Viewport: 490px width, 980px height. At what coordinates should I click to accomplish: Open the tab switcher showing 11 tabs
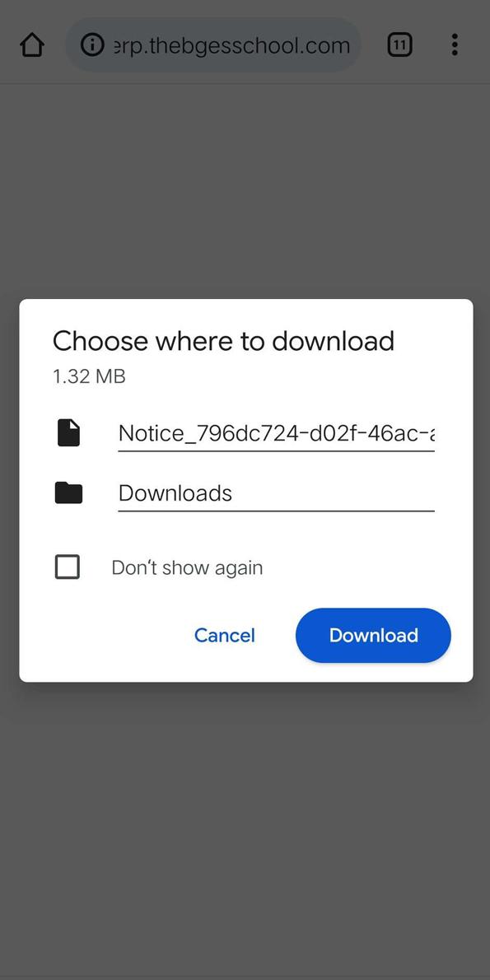[x=400, y=45]
